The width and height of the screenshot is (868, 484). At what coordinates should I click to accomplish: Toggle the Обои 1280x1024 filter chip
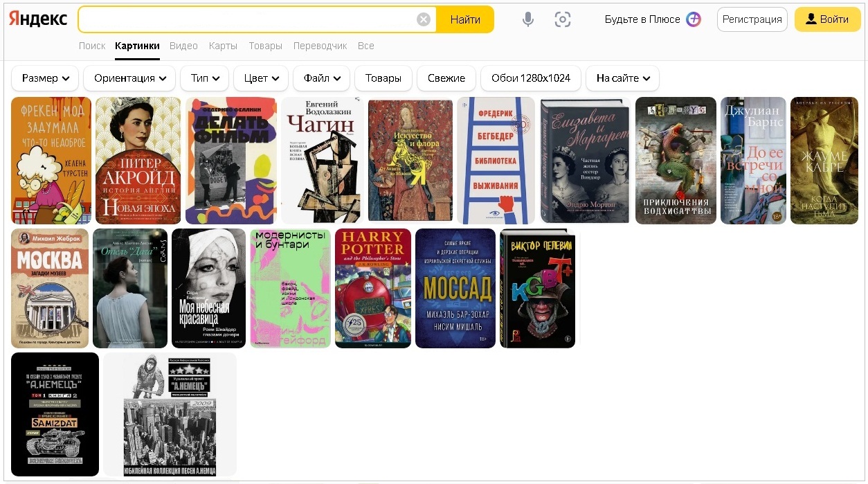tap(531, 78)
